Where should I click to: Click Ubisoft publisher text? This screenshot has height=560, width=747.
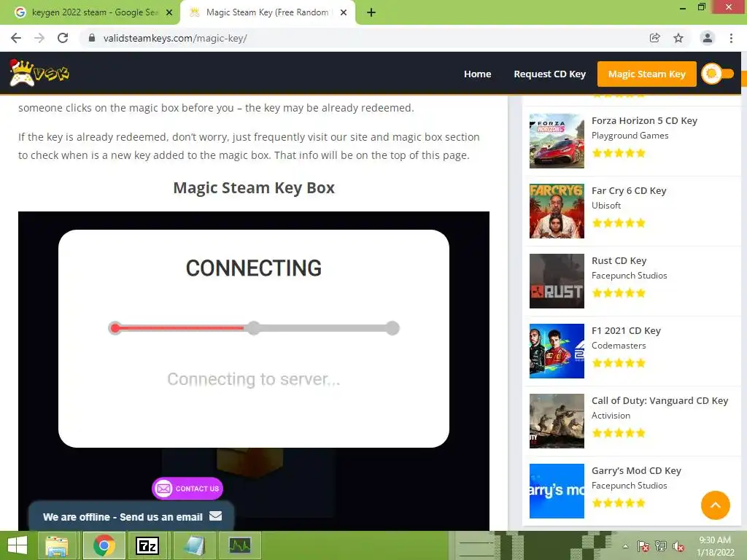pos(606,206)
